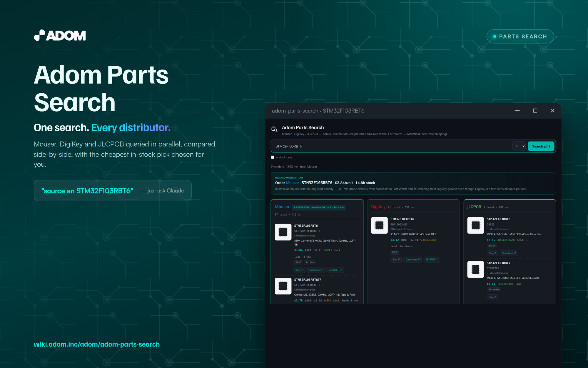This screenshot has width=588, height=368.
Task: Click the JLCPCB STM32F103RBT7 chip thumbnail
Action: point(475,269)
